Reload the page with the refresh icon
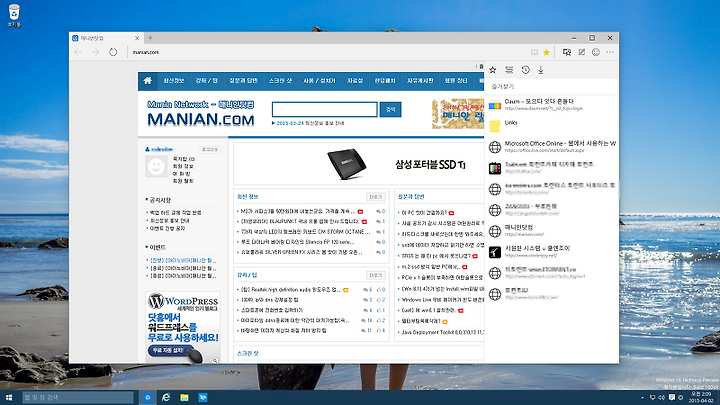720x405 pixels. (x=113, y=52)
